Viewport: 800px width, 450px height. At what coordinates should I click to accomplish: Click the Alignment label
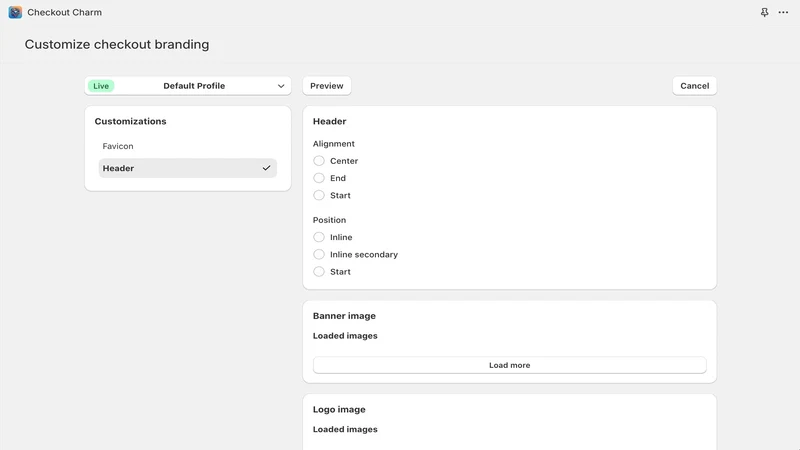click(x=334, y=144)
